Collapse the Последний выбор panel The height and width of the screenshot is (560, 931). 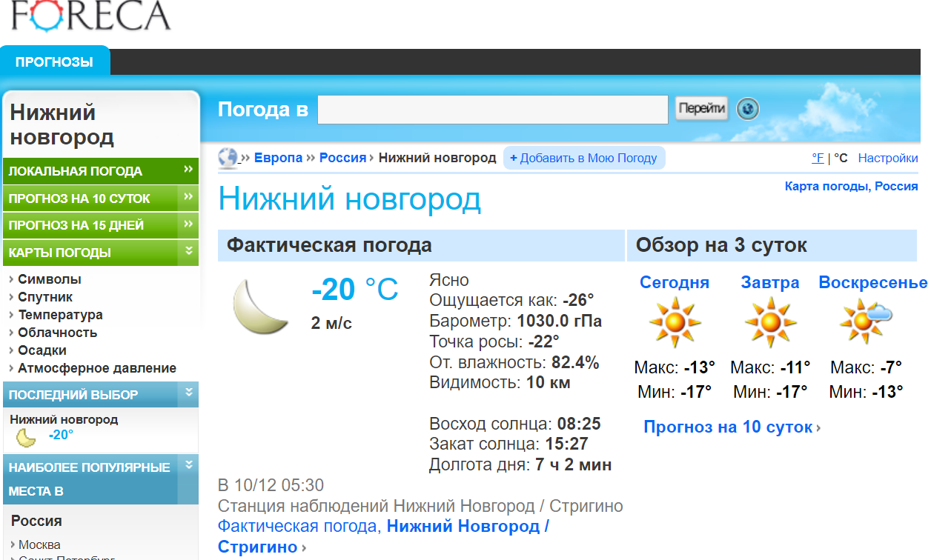[x=188, y=393]
